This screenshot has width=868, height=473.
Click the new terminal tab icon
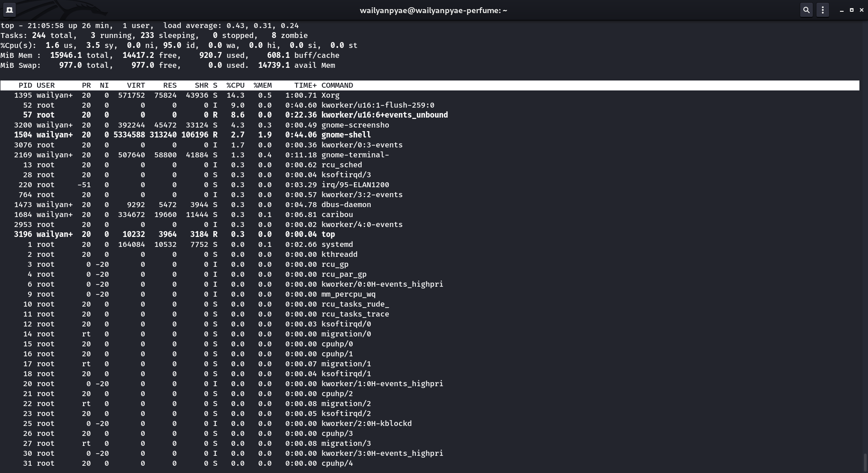pyautogui.click(x=9, y=10)
